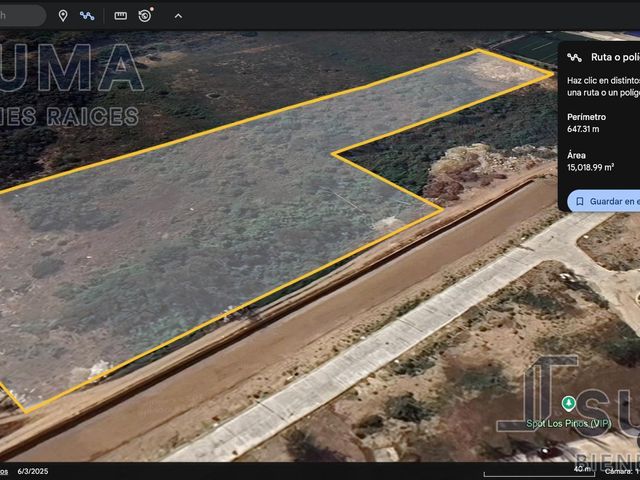The height and width of the screenshot is (480, 640).
Task: Focus the search input field
Action: click(x=22, y=16)
